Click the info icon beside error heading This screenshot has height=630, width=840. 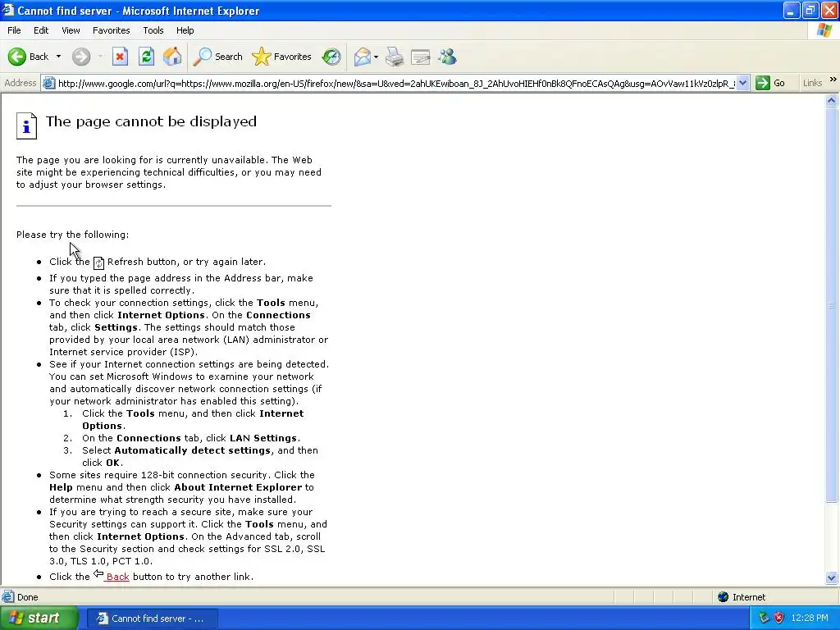pyautogui.click(x=26, y=126)
